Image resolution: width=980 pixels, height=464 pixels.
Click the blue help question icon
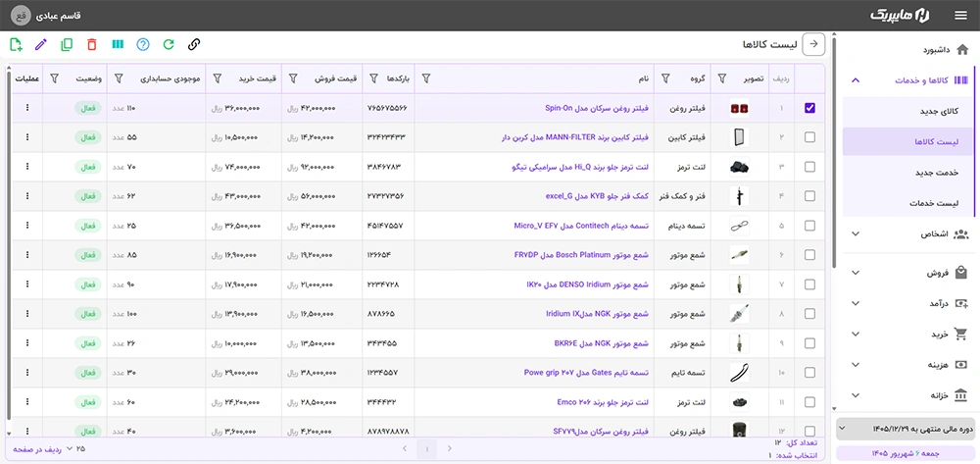[x=143, y=44]
